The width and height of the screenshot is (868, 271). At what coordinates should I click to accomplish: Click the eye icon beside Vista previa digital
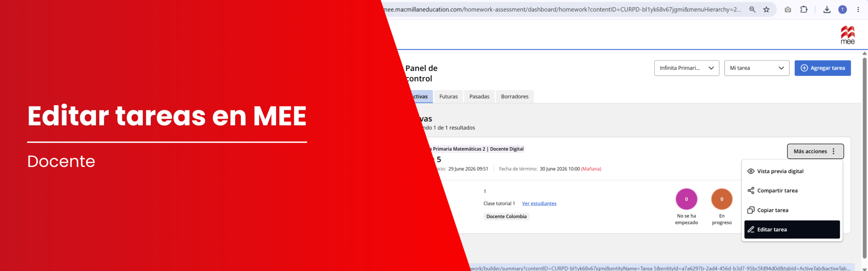tap(751, 171)
